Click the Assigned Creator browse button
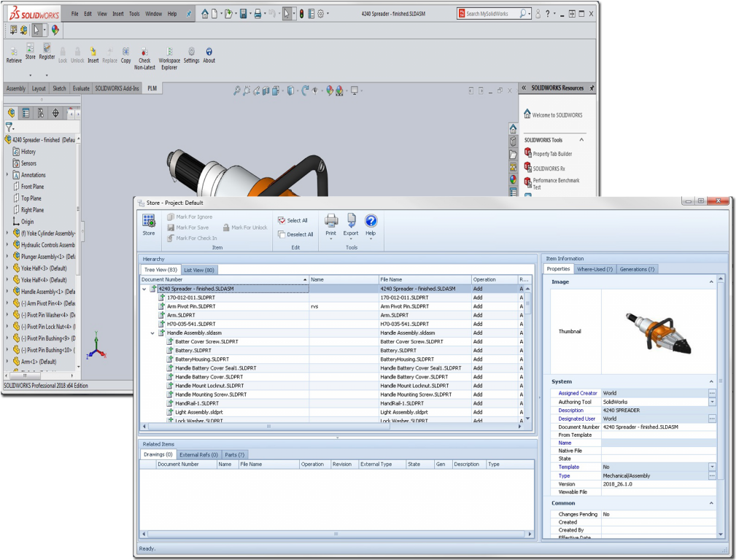This screenshot has width=747, height=560. (x=712, y=393)
